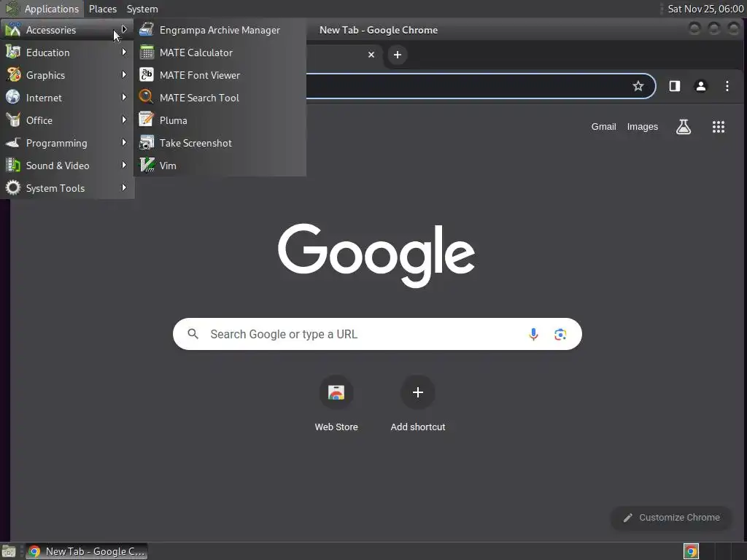Screen dimensions: 747x560
Task: Open Search Labs flask icon
Action: pyautogui.click(x=683, y=127)
